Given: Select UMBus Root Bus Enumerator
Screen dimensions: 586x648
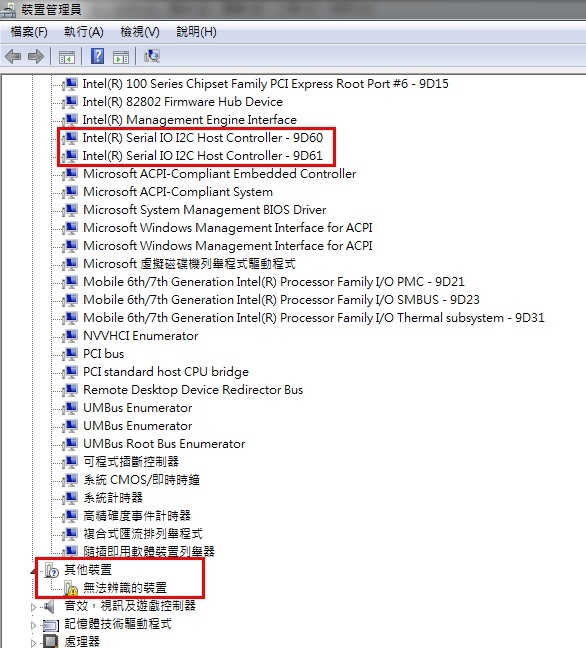Looking at the screenshot, I should 164,444.
